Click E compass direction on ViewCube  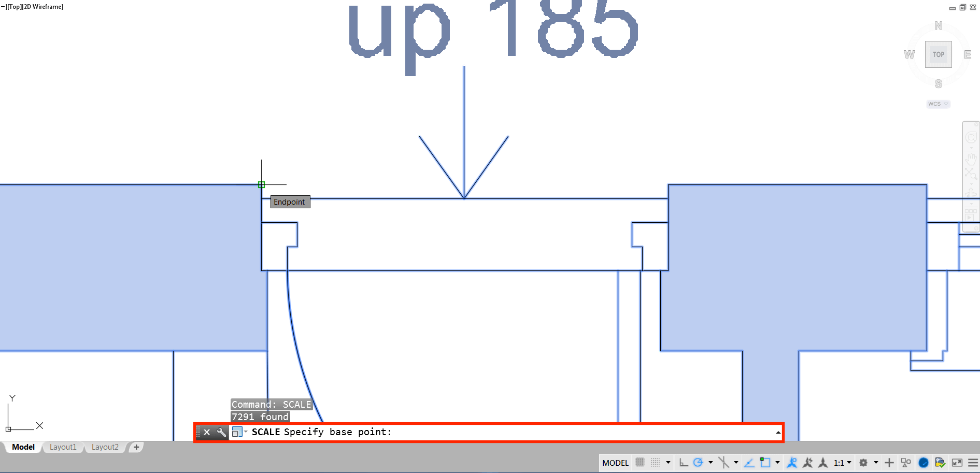pyautogui.click(x=968, y=54)
